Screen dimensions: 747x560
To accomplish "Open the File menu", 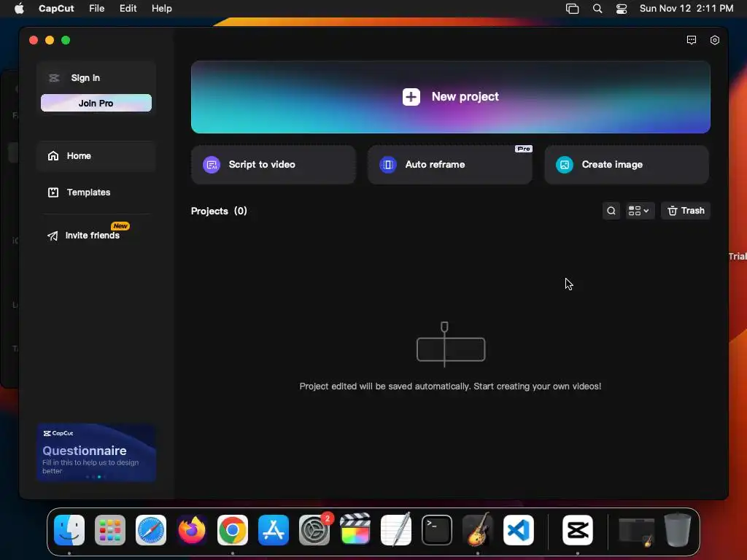I will click(x=97, y=9).
